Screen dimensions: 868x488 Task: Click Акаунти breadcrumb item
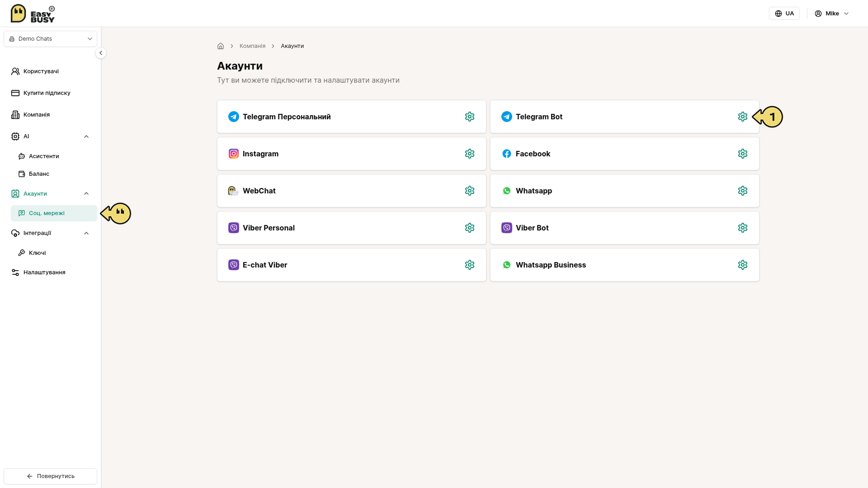[x=292, y=46]
